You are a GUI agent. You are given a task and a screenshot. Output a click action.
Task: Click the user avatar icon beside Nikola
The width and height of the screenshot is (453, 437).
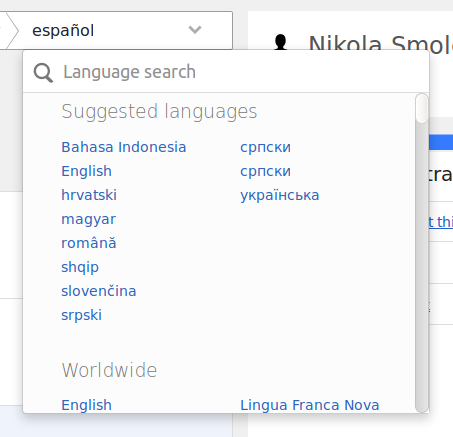(281, 43)
